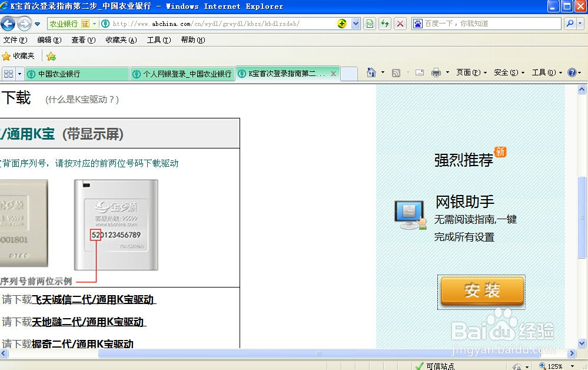Click the RSS feeds icon
The image size is (588, 370).
point(396,73)
